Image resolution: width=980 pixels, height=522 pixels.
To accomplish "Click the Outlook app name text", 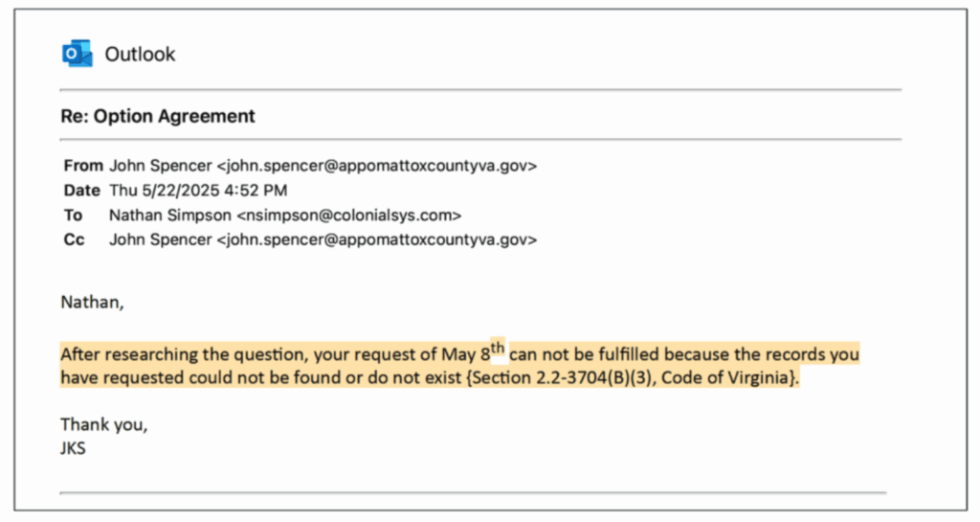I will [x=140, y=55].
